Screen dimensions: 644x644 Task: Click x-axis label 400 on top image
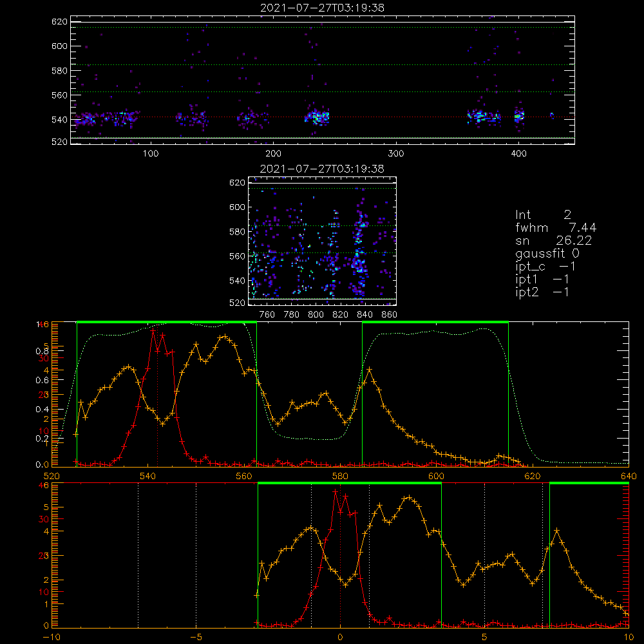pos(518,154)
